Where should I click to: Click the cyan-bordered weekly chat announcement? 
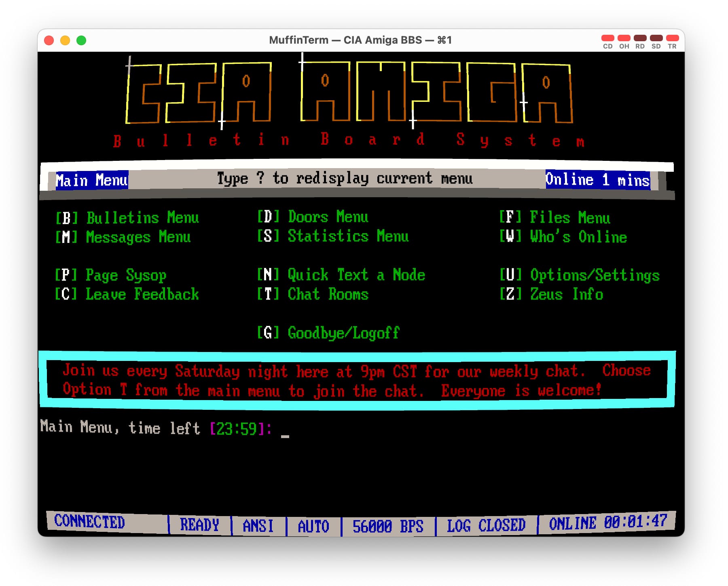(357, 380)
